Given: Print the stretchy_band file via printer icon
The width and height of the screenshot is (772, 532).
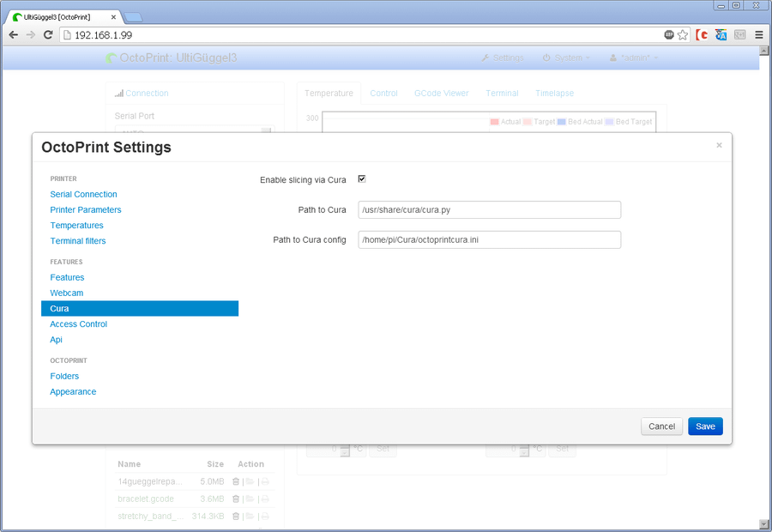Looking at the screenshot, I should [x=265, y=517].
